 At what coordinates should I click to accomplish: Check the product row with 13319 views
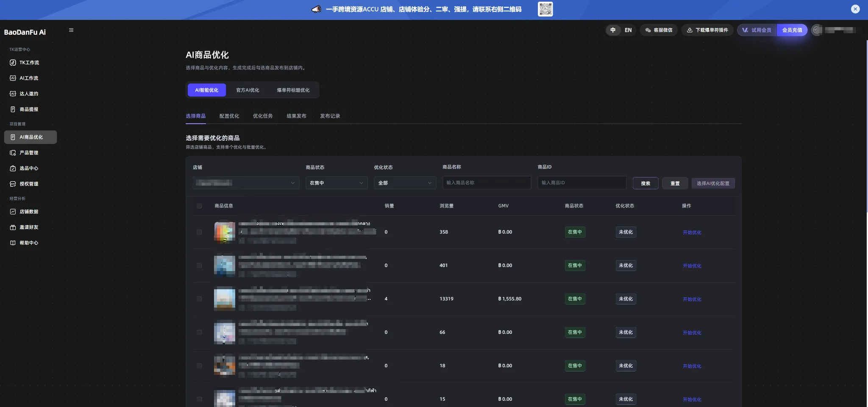[199, 299]
